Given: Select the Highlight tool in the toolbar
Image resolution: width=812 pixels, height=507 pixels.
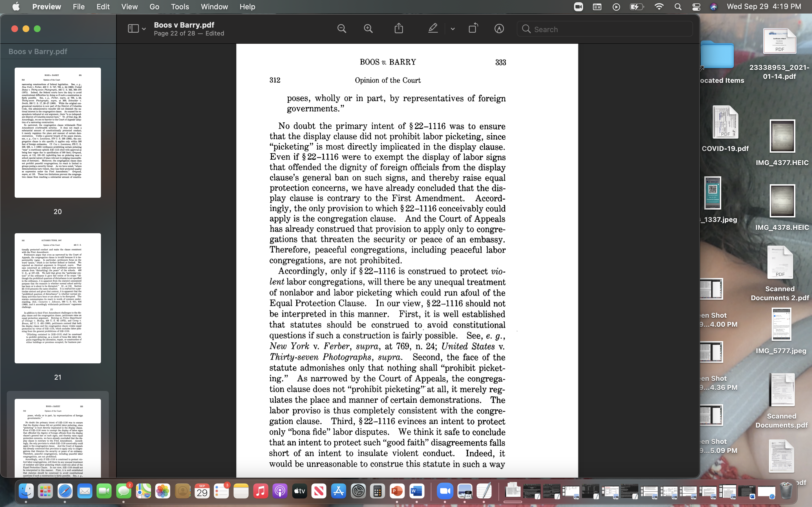Looking at the screenshot, I should point(433,28).
